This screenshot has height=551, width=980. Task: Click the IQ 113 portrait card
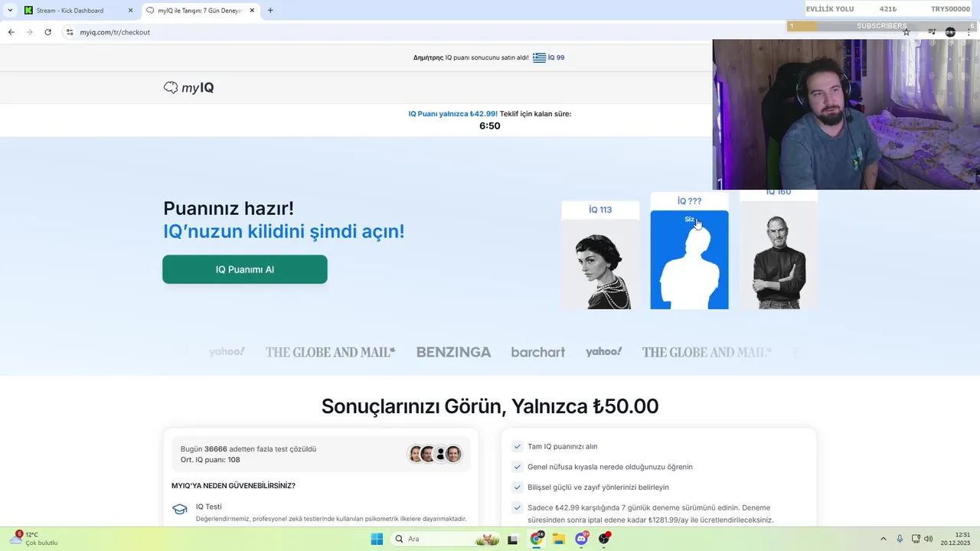[x=600, y=256]
